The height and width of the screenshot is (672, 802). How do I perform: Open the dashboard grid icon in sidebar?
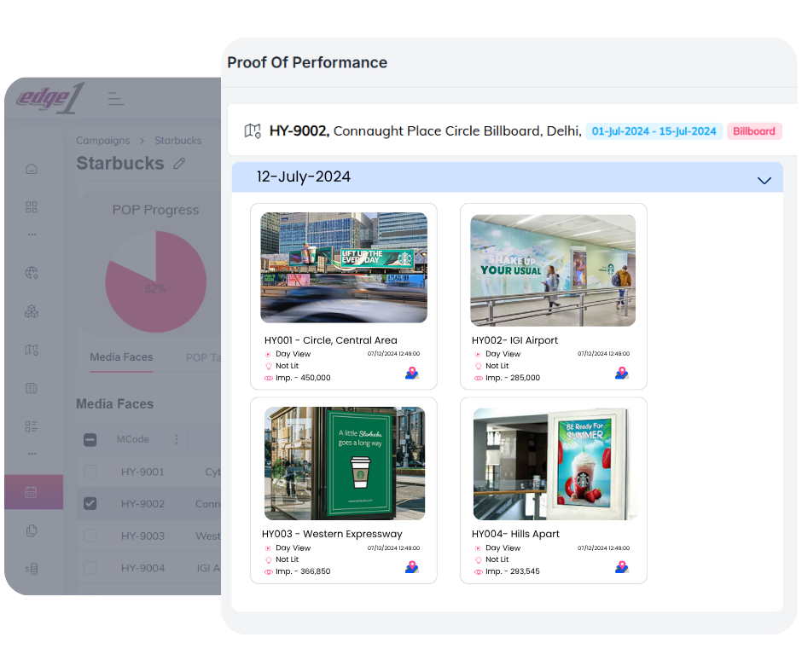point(32,207)
